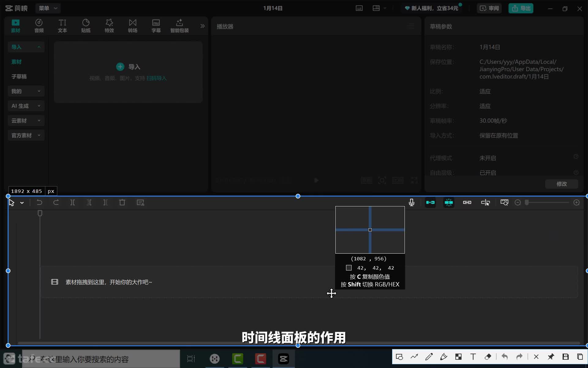This screenshot has height=368, width=588.
Task: Expand the 云素材 sidebar section
Action: coord(26,121)
